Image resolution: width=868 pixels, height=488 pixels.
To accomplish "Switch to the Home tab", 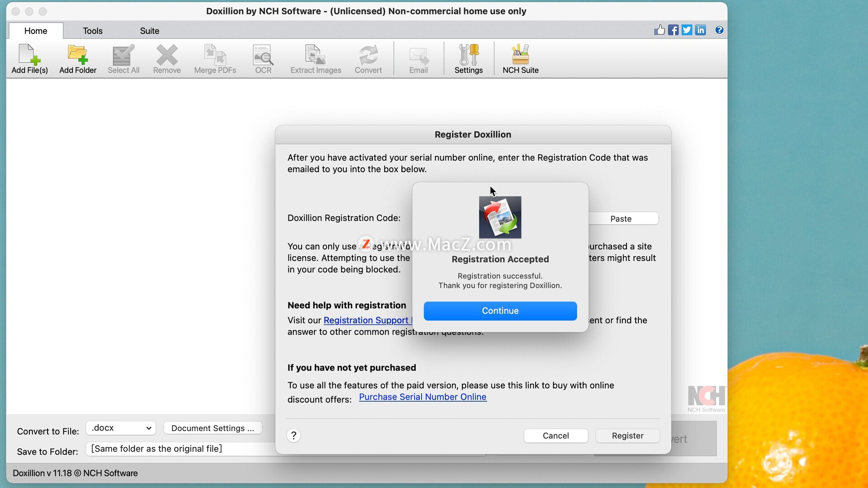I will (x=36, y=31).
